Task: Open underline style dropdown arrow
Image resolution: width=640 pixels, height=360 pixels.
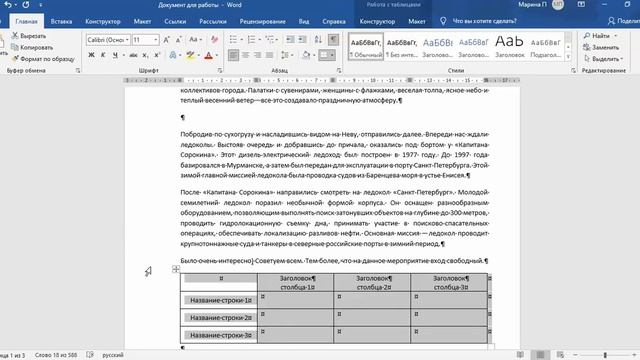Action: tap(123, 55)
